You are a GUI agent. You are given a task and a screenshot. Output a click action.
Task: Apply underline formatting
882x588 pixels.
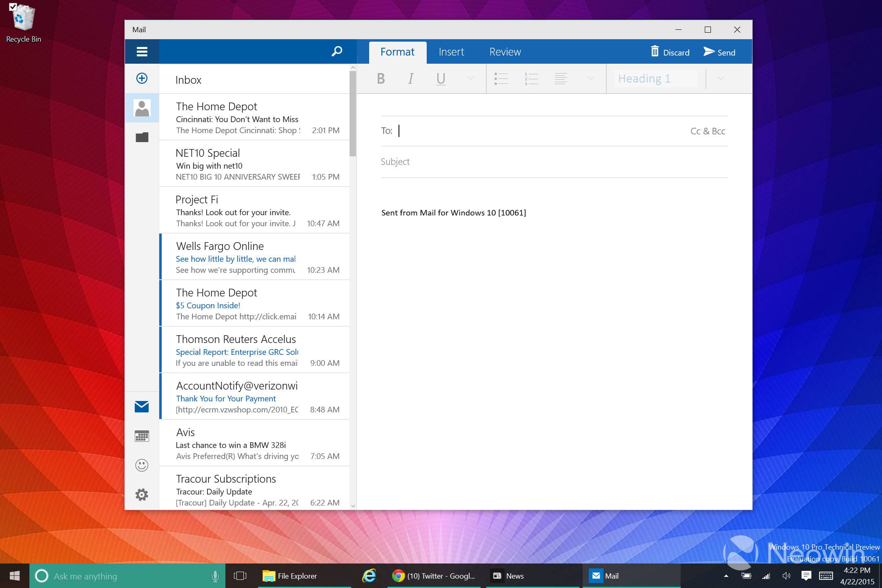(441, 78)
